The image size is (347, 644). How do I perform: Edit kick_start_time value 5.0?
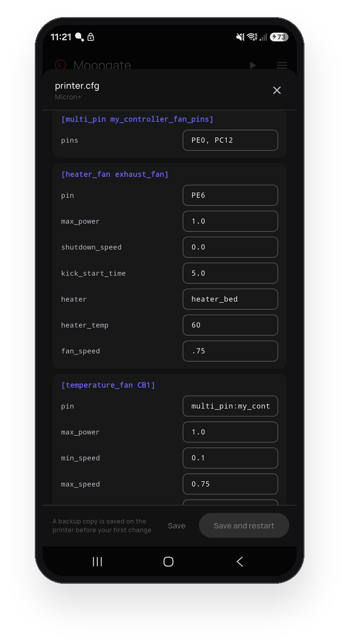pos(230,273)
